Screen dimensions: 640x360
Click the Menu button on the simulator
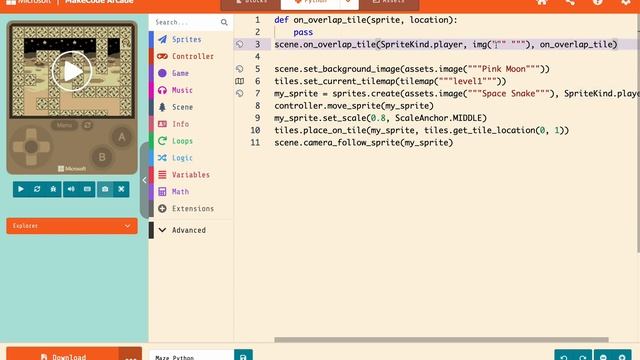[64, 125]
